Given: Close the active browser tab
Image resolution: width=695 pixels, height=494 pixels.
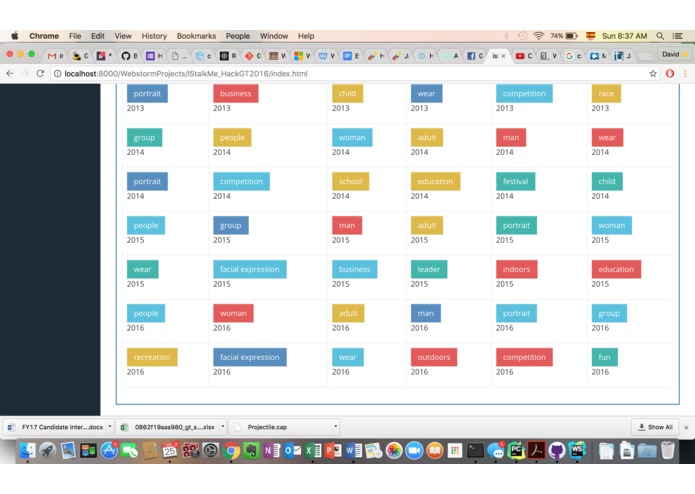Looking at the screenshot, I should point(503,56).
